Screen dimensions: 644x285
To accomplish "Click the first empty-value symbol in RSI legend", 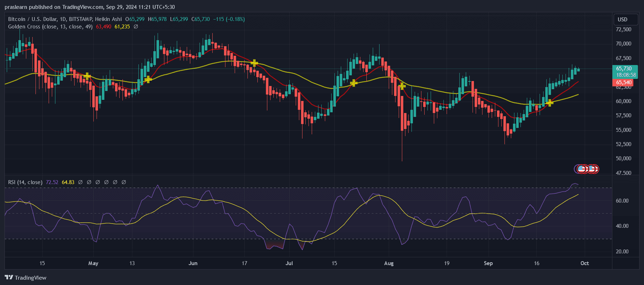I will point(80,182).
